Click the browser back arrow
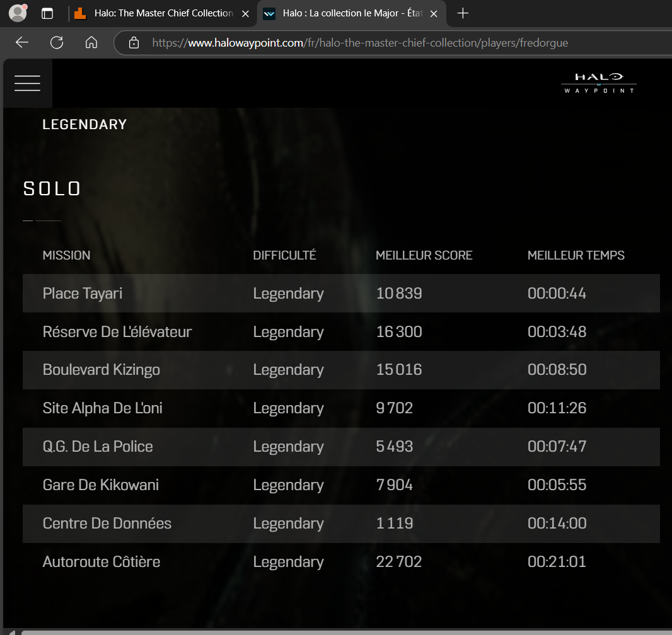This screenshot has width=672, height=635. pyautogui.click(x=22, y=42)
